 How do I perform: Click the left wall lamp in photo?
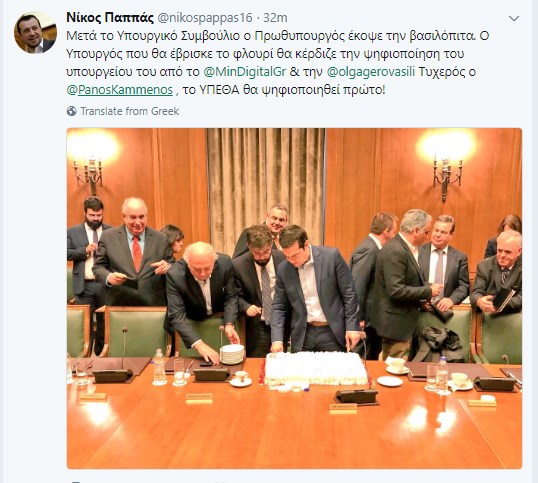click(90, 172)
